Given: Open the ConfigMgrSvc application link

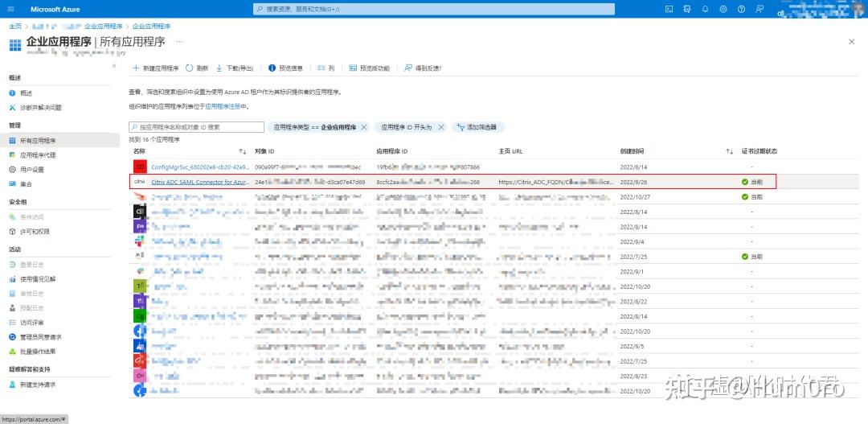Looking at the screenshot, I should (x=200, y=167).
